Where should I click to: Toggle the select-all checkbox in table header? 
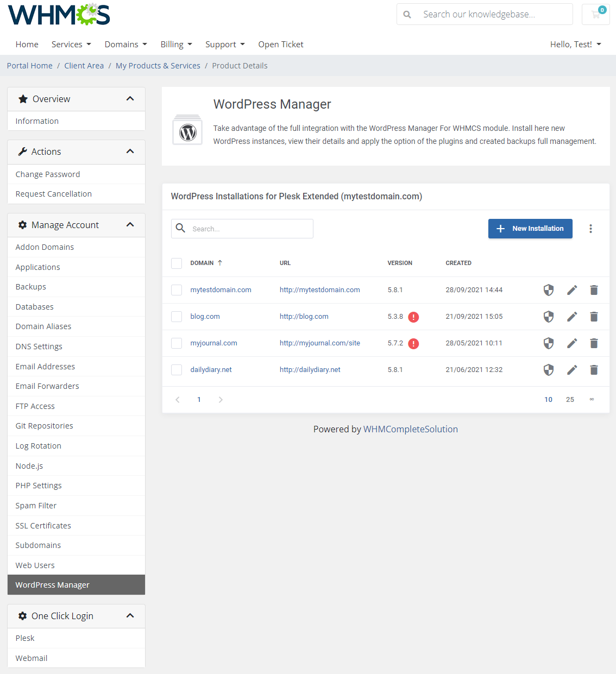point(177,263)
